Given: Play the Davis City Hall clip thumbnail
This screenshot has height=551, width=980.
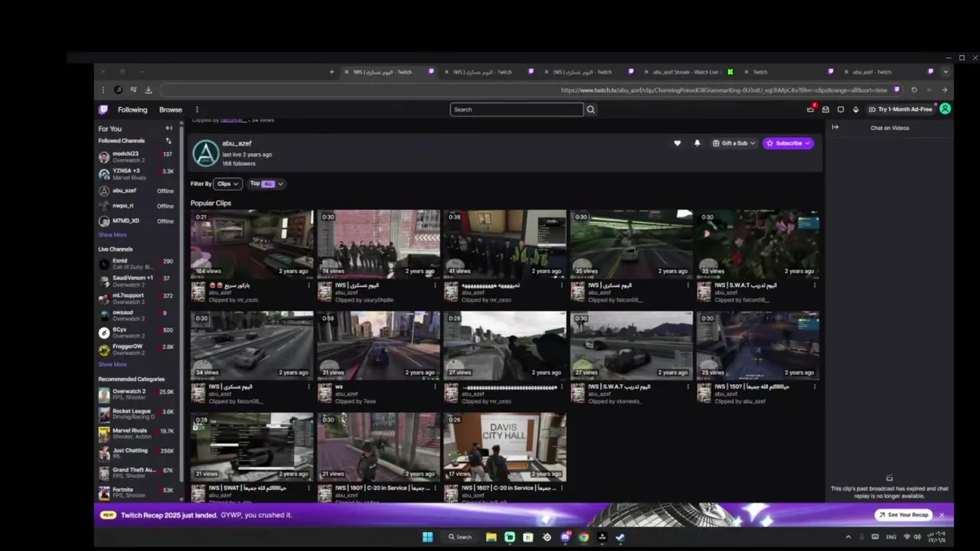Looking at the screenshot, I should coord(505,448).
